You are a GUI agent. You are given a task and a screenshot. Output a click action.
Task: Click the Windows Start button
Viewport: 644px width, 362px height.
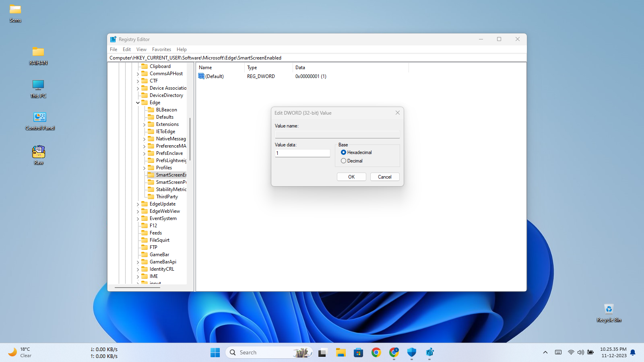(x=215, y=353)
